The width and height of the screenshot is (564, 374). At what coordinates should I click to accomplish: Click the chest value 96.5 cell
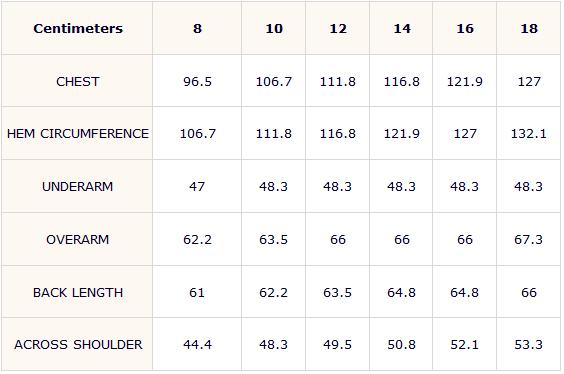197,81
